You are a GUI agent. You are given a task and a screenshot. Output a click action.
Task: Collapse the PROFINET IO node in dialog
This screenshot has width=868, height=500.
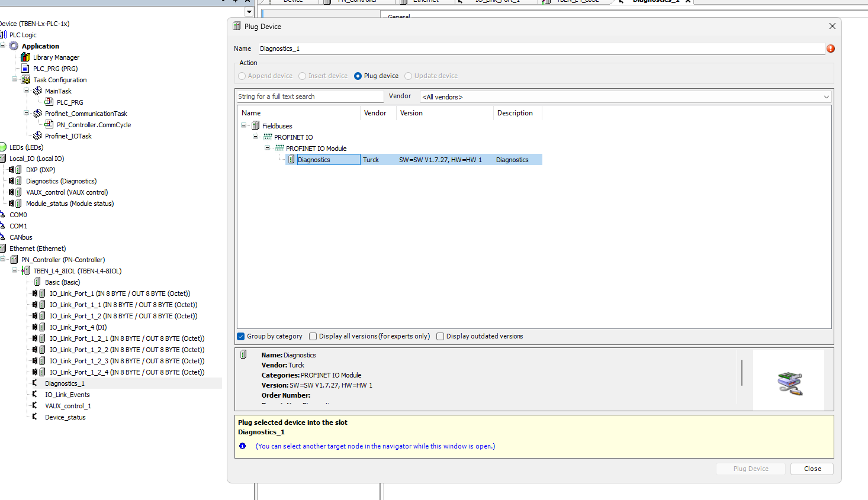(255, 137)
